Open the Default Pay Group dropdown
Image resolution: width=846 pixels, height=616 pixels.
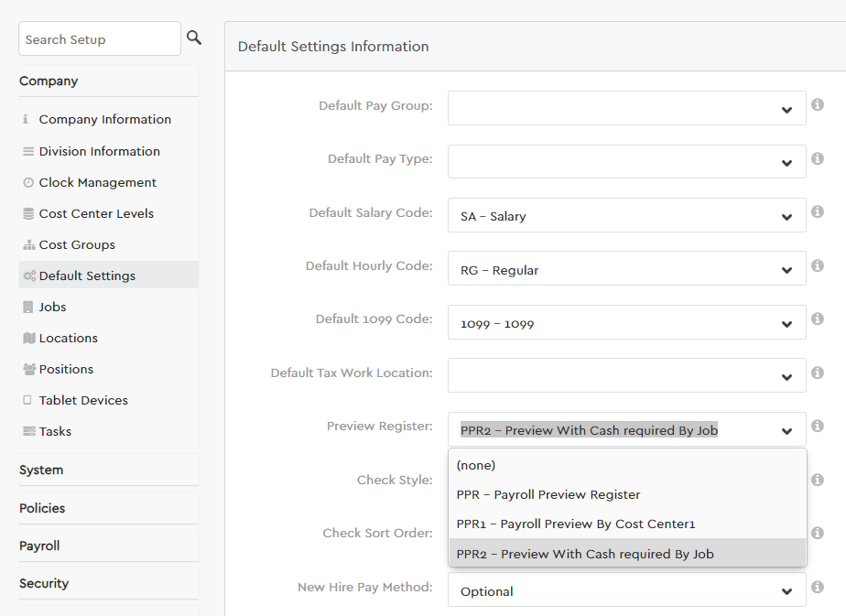click(626, 108)
